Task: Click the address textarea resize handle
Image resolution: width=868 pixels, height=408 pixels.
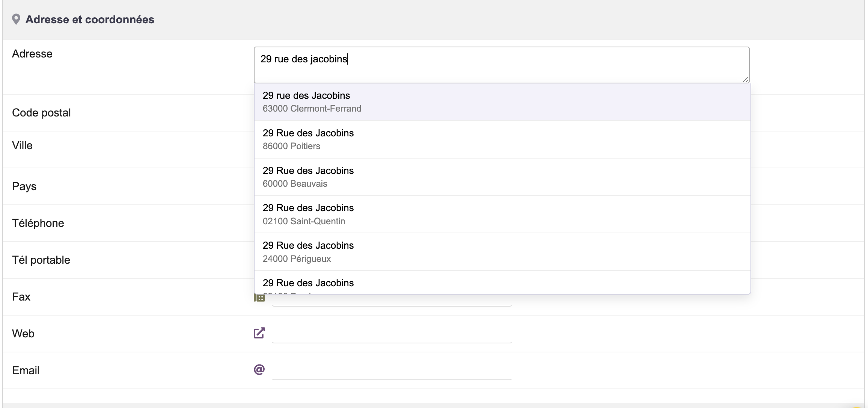Action: pyautogui.click(x=745, y=79)
